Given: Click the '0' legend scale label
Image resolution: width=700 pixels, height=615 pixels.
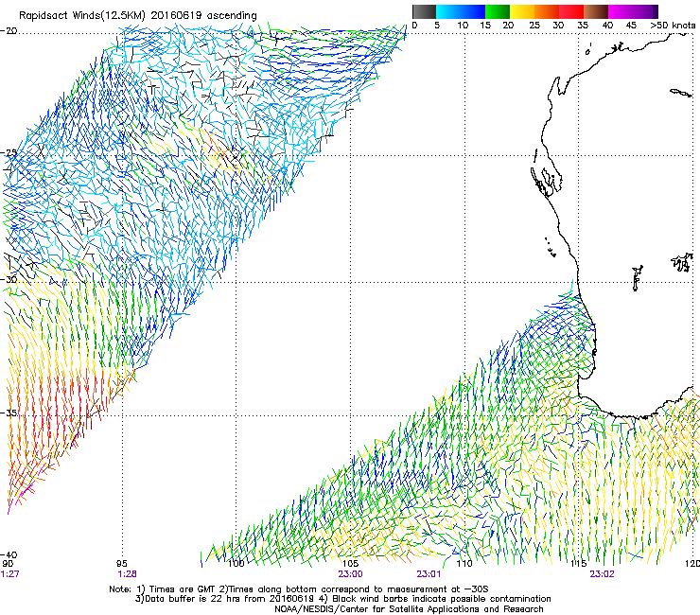Looking at the screenshot, I should tap(414, 26).
